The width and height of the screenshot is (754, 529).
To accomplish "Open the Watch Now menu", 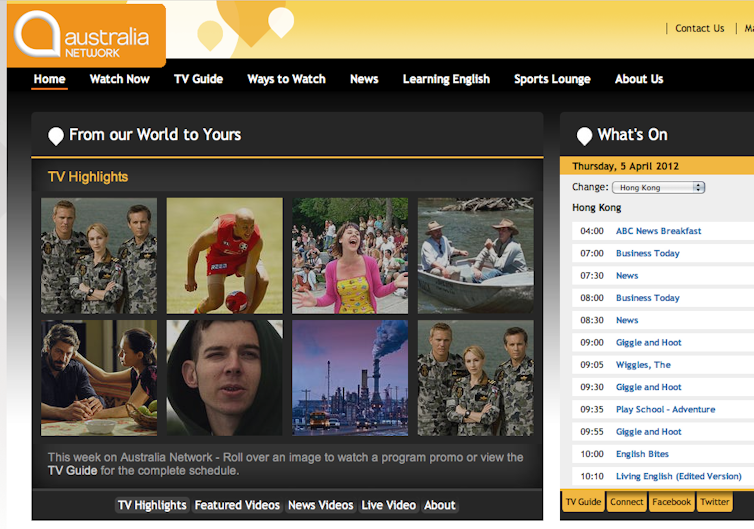I will point(120,79).
